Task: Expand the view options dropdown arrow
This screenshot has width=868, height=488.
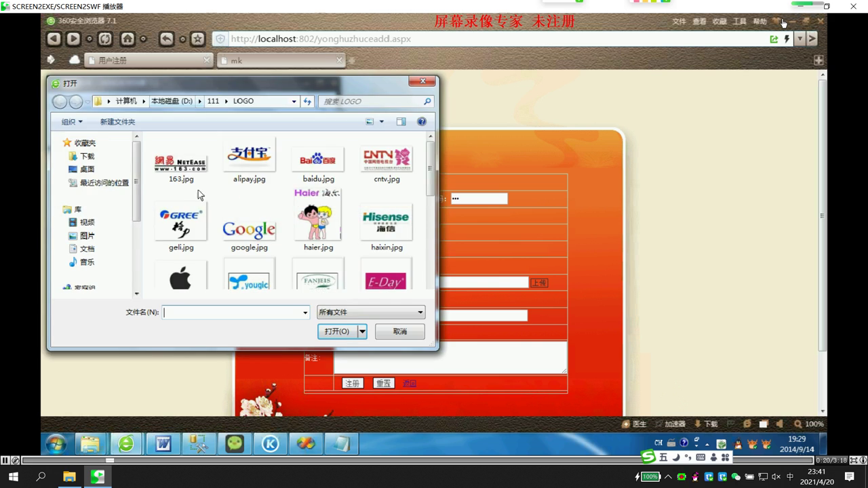Action: 381,122
